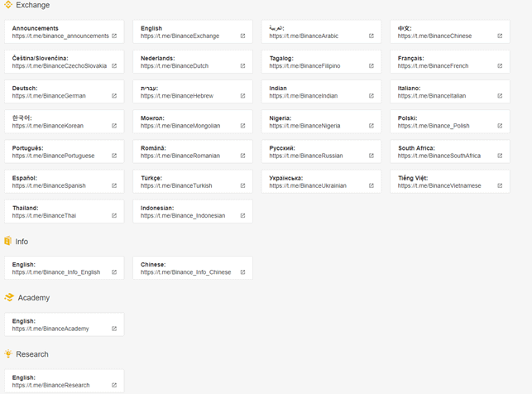The height and width of the screenshot is (394, 532).
Task: Click external link icon for BinanceMongolian
Action: [243, 126]
